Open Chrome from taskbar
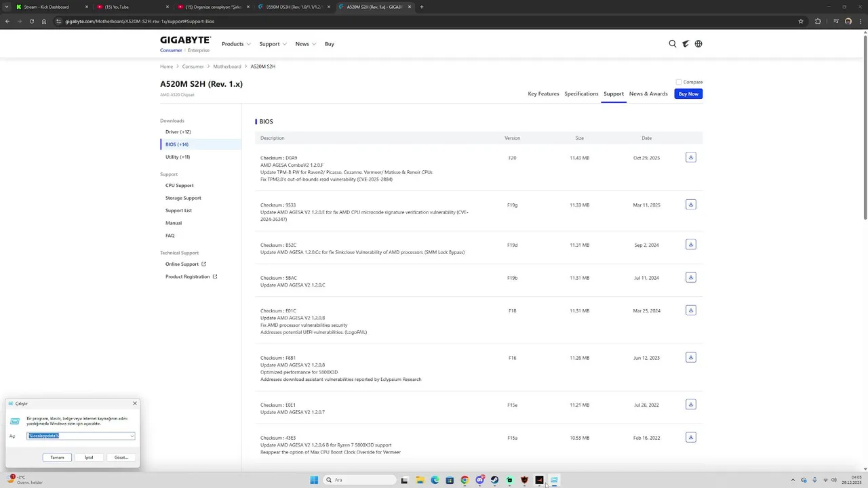The width and height of the screenshot is (868, 488). [465, 480]
